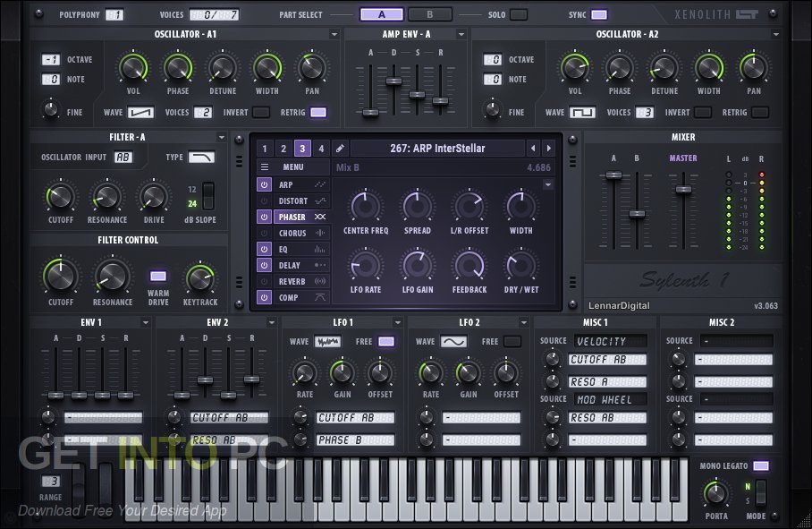Screen dimensions: 812x529
Task: Click preset name 267: ARP InterStellar
Action: [x=437, y=149]
